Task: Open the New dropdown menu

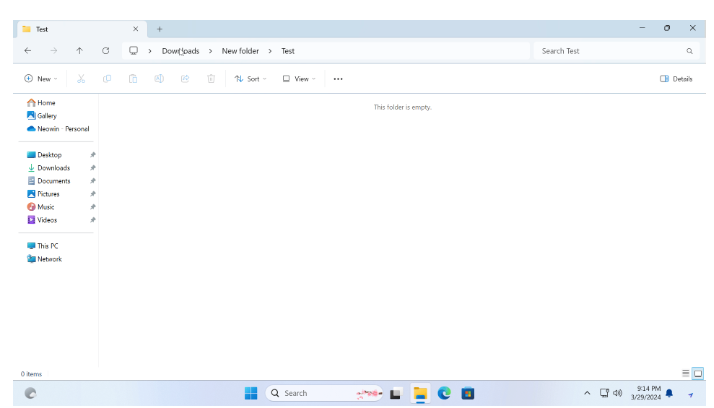Action: click(x=41, y=79)
